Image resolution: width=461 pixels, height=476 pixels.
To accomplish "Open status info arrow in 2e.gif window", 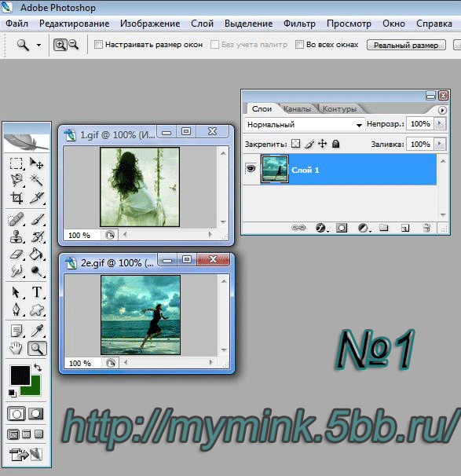I will pyautogui.click(x=111, y=363).
